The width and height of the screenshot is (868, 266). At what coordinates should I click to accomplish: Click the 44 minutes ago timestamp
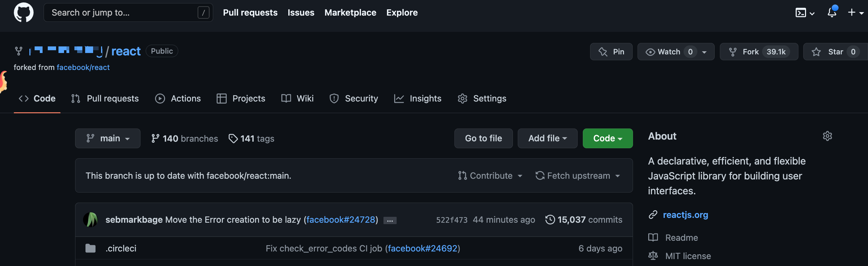pyautogui.click(x=504, y=220)
